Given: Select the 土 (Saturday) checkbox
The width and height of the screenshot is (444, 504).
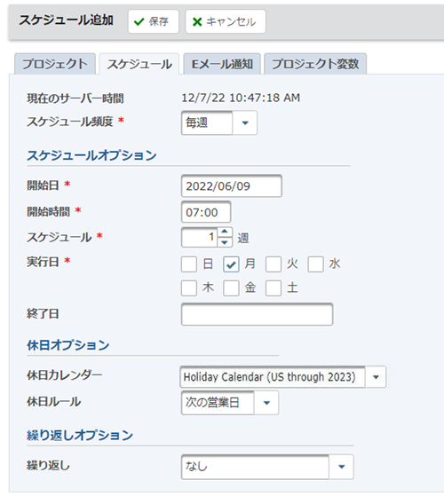Looking at the screenshot, I should pyautogui.click(x=274, y=288).
